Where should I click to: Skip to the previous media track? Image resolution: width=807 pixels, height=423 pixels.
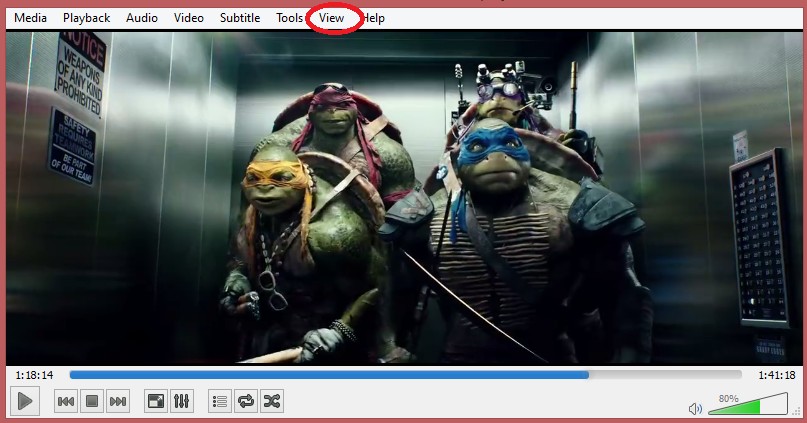click(x=66, y=401)
